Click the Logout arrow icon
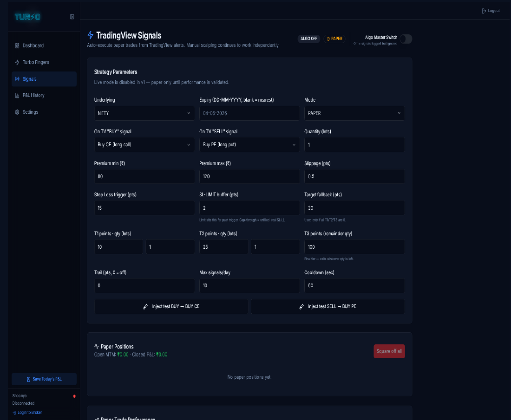 tap(484, 11)
